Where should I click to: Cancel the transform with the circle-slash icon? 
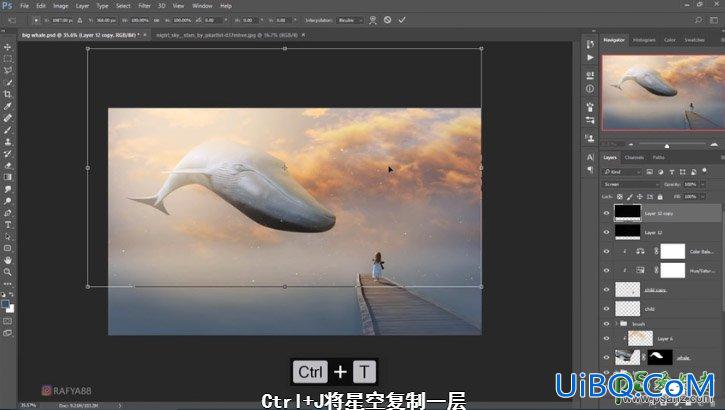coord(387,20)
